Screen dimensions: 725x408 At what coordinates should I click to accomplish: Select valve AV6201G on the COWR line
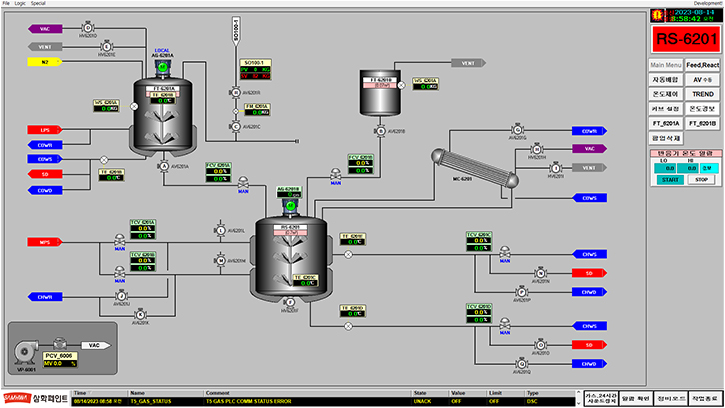(x=518, y=130)
